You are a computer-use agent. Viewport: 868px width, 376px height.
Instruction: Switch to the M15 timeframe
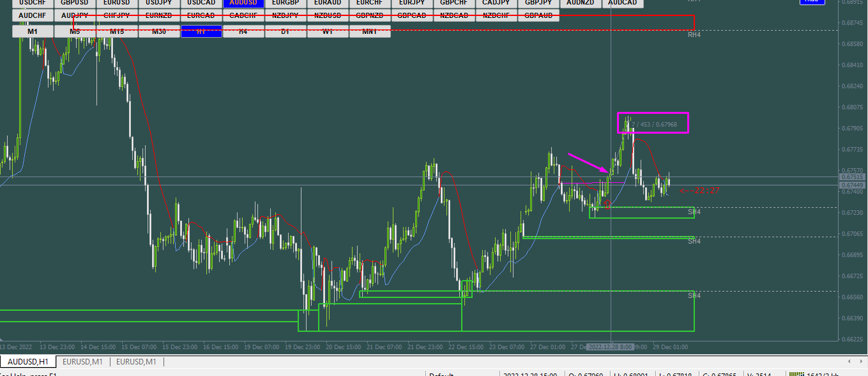pos(117,31)
